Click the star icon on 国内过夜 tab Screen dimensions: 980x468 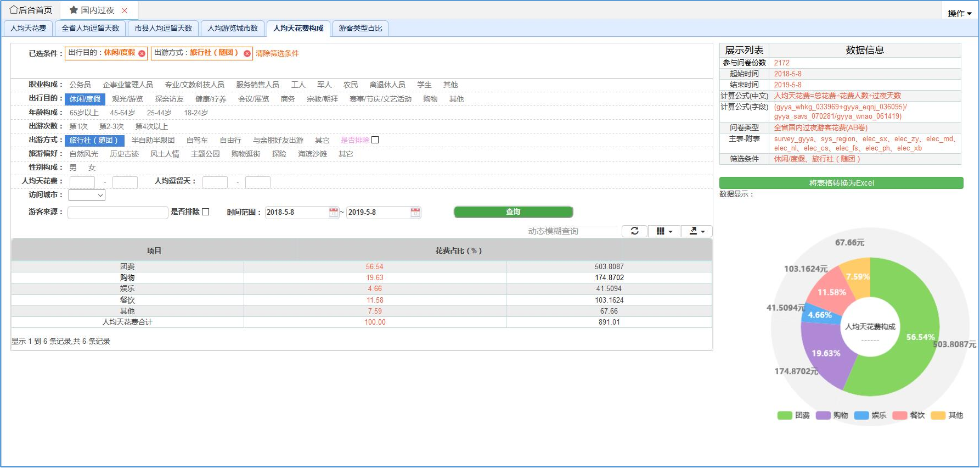coord(74,10)
